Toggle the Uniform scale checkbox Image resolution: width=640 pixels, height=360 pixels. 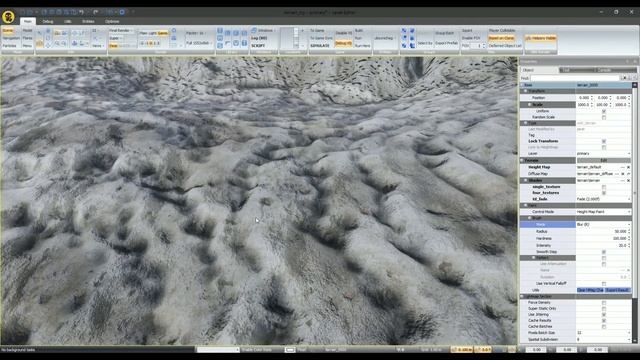tap(604, 111)
